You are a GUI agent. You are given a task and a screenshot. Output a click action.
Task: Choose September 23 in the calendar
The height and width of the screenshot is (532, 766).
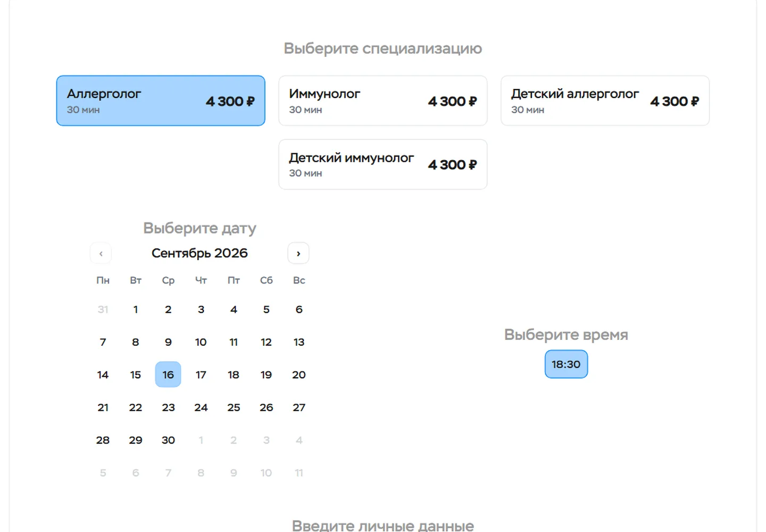coord(168,408)
